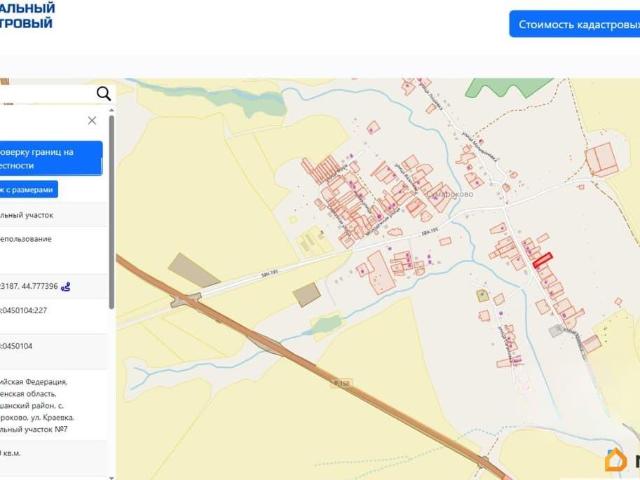The width and height of the screenshot is (640, 480).
Task: Click the orange house logo icon
Action: pos(616,460)
